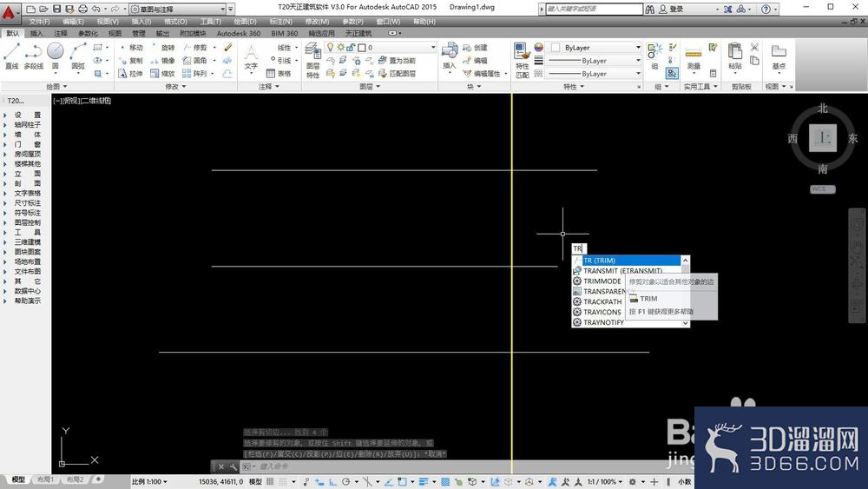
Task: Open the 比例 1:100 scale dropdown
Action: tap(149, 482)
